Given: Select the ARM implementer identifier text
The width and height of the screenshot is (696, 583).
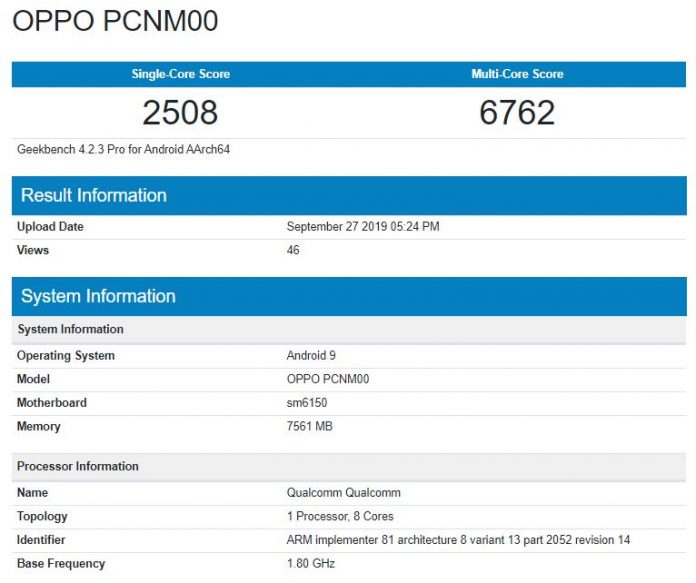Looking at the screenshot, I should (x=458, y=540).
